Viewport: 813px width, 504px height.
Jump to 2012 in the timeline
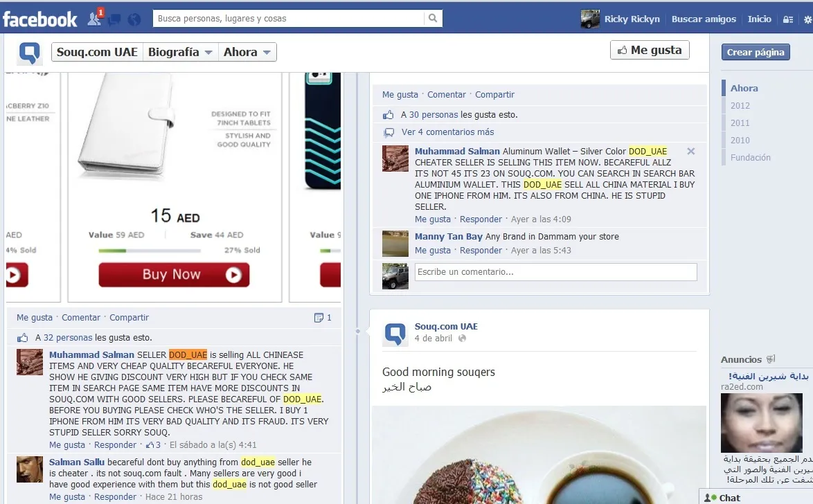coord(740,106)
